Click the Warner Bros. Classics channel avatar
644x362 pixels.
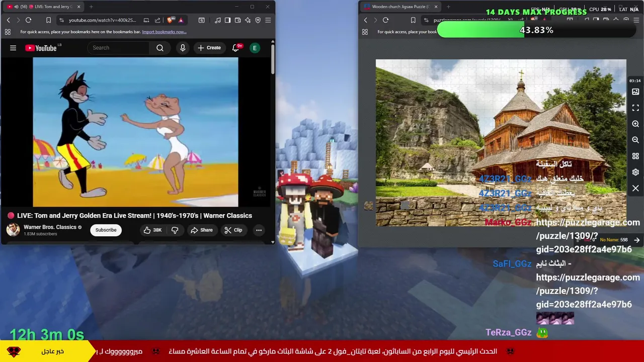click(x=13, y=230)
